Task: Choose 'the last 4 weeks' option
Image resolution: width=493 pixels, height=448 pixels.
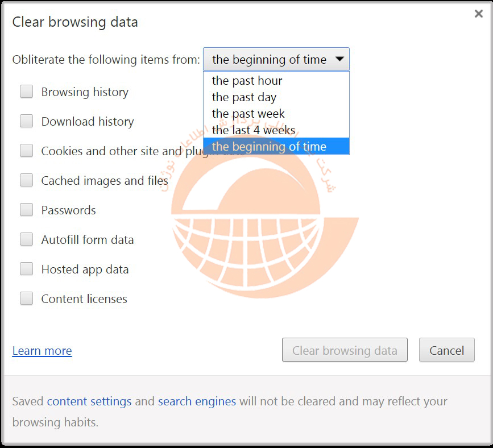Action: pos(254,130)
